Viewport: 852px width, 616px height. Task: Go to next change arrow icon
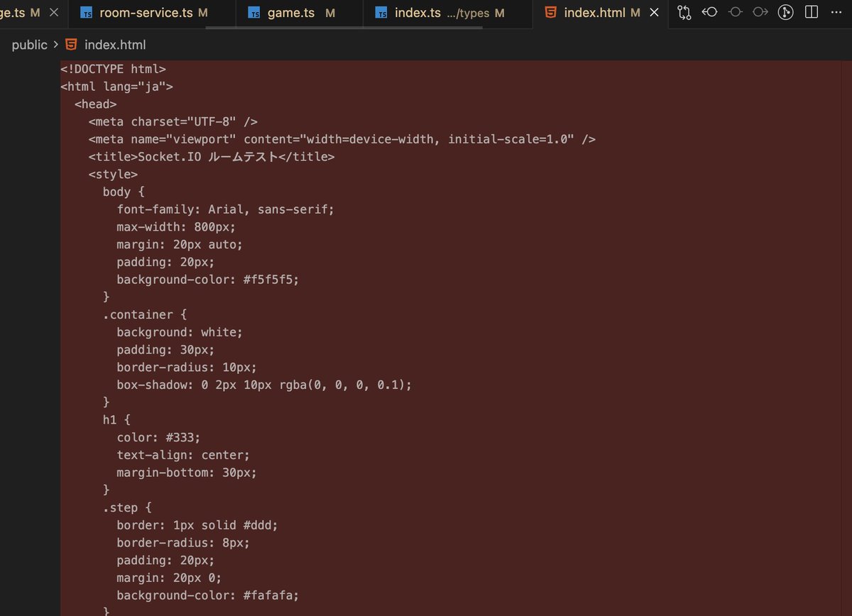point(760,13)
